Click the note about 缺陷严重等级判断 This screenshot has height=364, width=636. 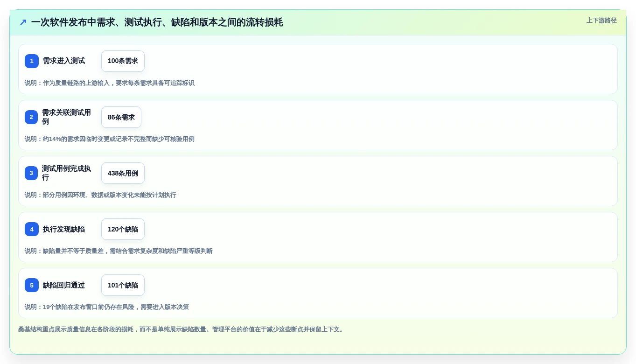pyautogui.click(x=119, y=251)
